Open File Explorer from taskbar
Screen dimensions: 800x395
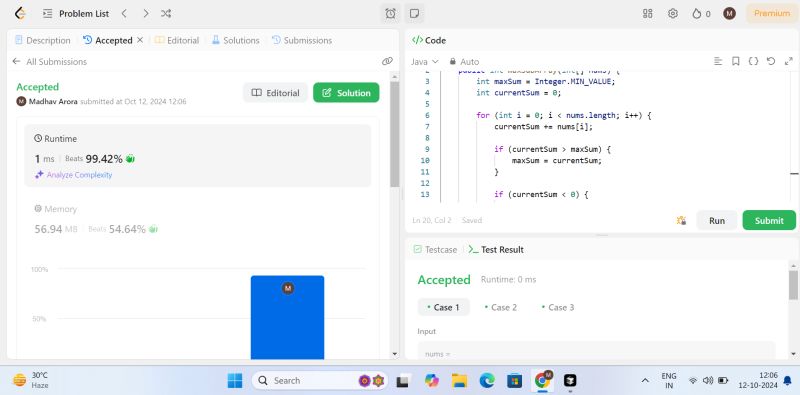click(459, 380)
